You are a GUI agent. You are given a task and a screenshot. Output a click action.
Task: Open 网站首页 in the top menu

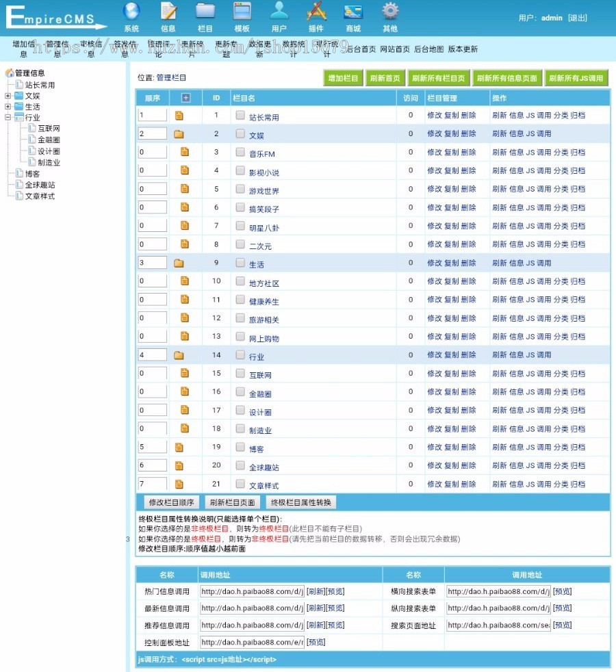coord(395,49)
